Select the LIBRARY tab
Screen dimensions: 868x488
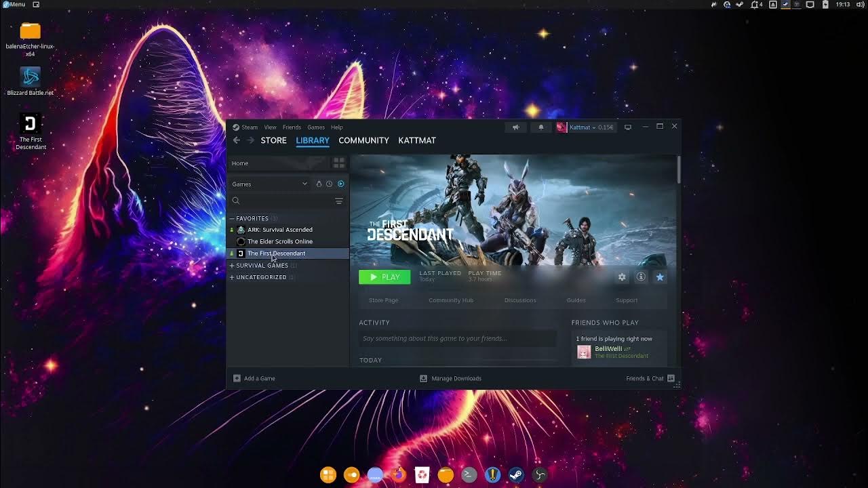coord(313,140)
